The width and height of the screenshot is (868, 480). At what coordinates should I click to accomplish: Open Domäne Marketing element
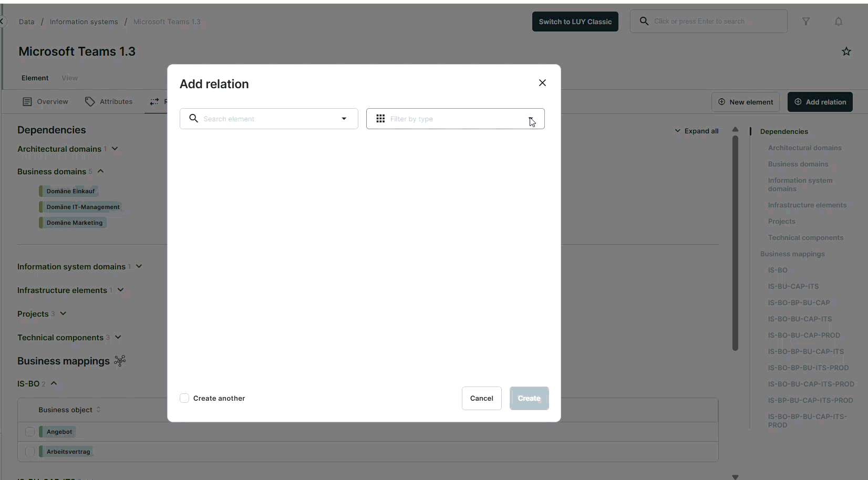73,223
